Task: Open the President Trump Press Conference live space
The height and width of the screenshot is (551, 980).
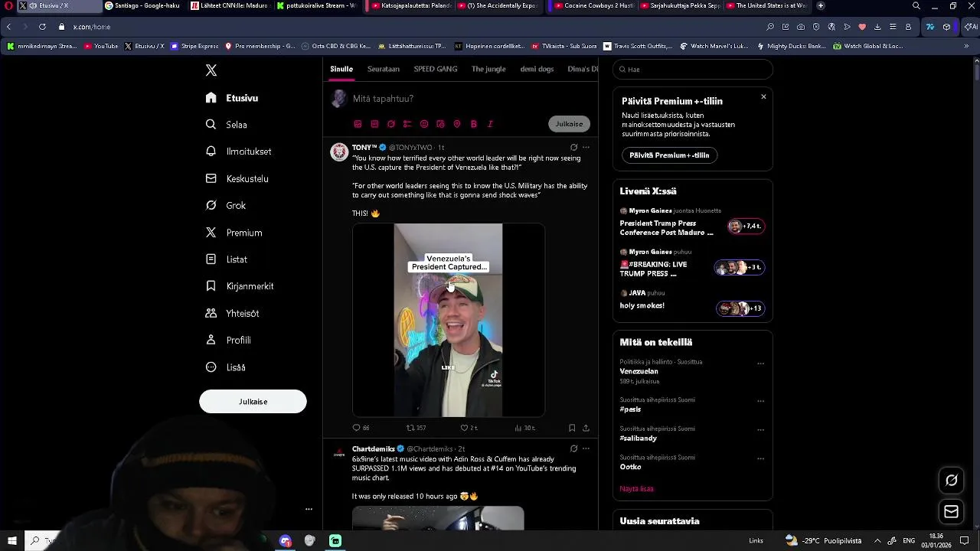Action: [x=692, y=223]
